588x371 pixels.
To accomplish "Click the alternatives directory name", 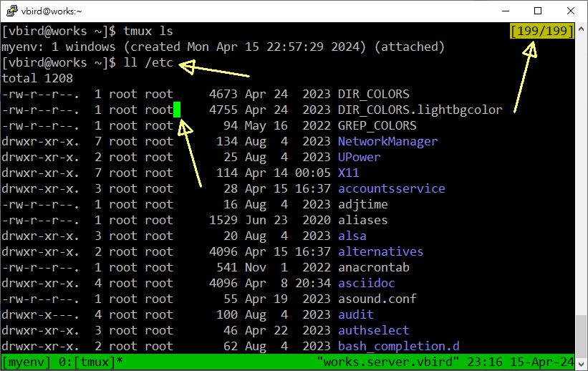I will click(x=380, y=251).
